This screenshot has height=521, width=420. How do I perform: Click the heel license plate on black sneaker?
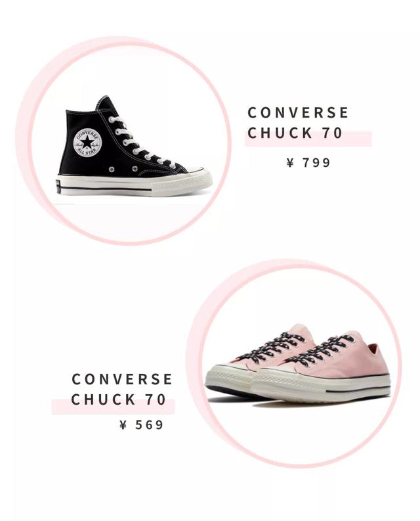pos(58,187)
